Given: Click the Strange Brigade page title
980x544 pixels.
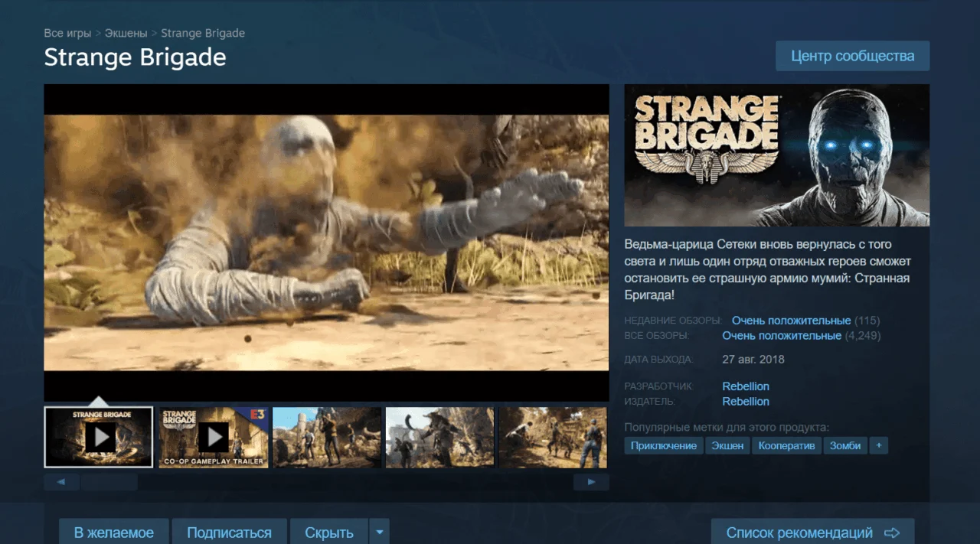Looking at the screenshot, I should 136,57.
